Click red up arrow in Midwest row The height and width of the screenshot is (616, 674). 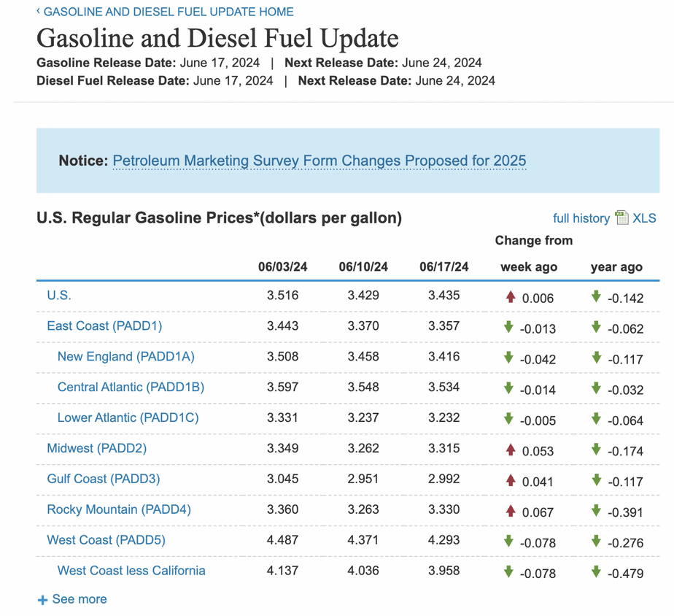click(511, 450)
